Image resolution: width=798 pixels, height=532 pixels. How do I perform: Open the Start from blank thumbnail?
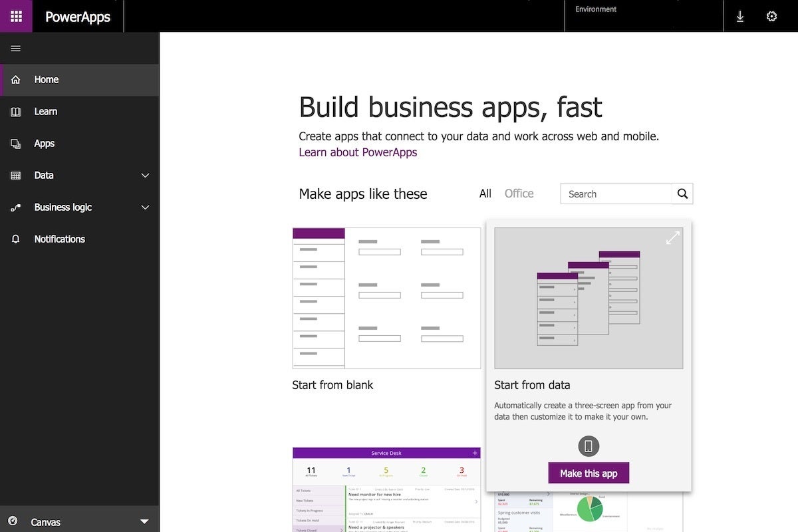click(x=386, y=298)
